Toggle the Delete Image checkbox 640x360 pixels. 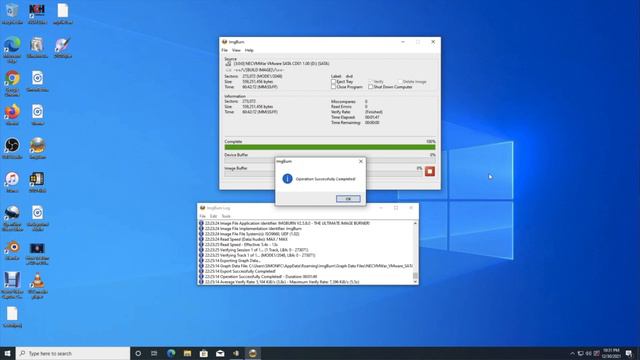click(400, 82)
